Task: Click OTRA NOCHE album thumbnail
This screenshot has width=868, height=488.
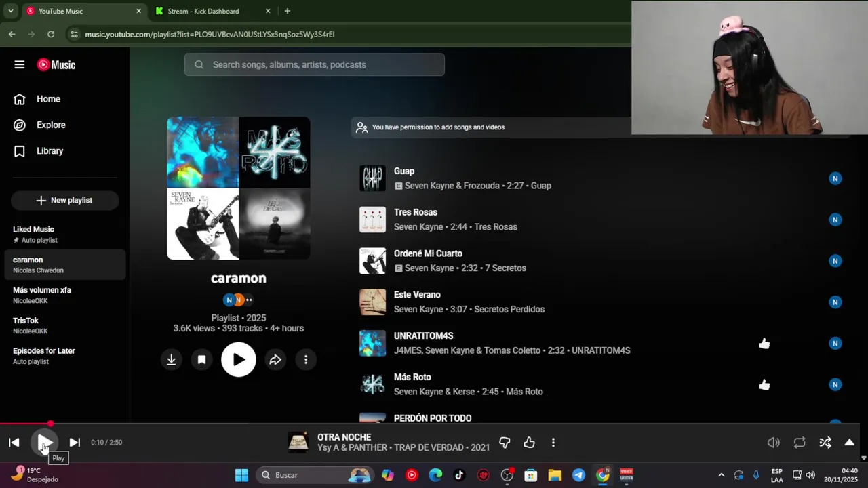Action: pos(298,443)
